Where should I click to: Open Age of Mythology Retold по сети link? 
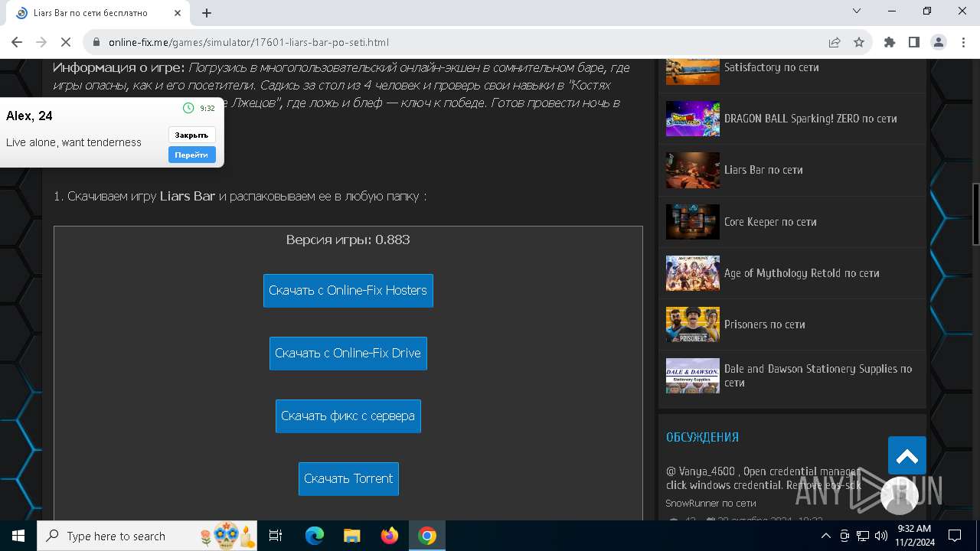[x=802, y=273]
